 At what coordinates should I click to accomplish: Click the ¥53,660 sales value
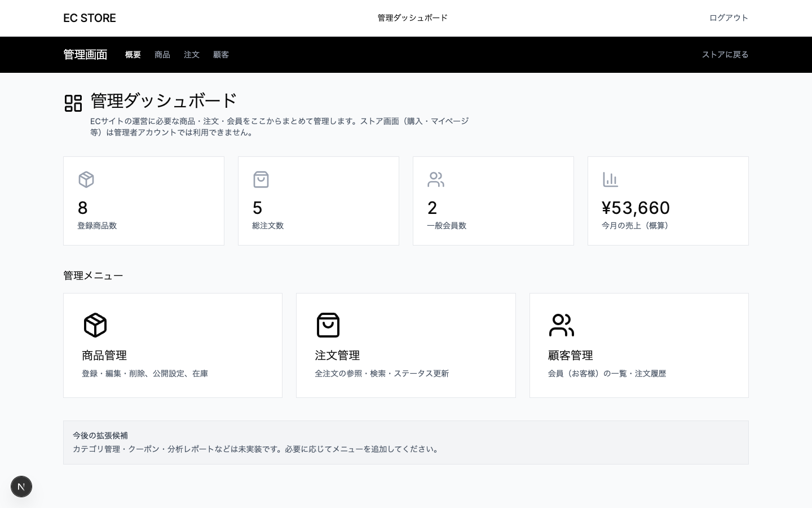636,208
